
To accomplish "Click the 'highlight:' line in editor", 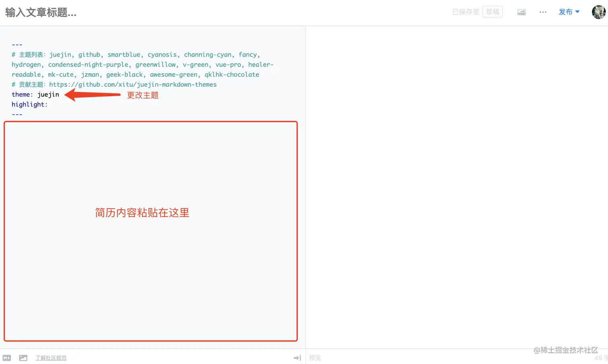I will click(30, 105).
